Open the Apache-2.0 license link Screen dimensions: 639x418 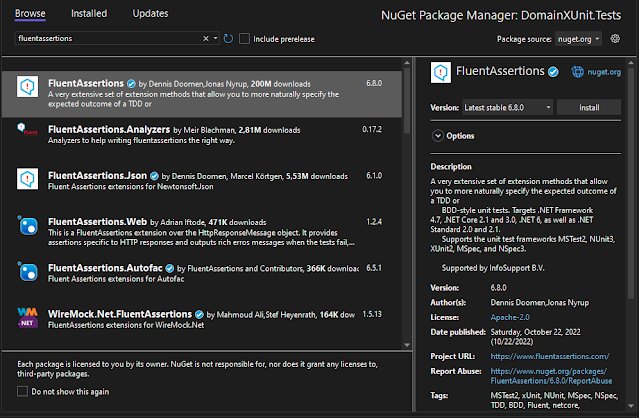510,317
